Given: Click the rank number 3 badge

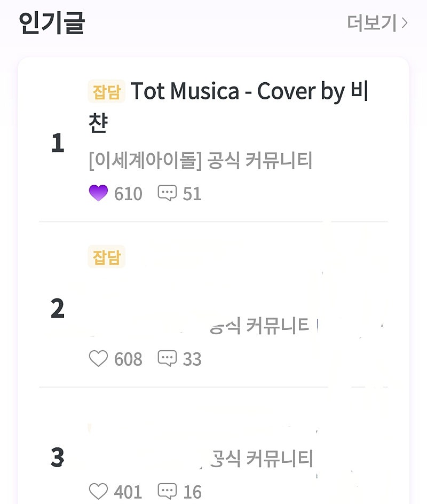Looking at the screenshot, I should [58, 458].
